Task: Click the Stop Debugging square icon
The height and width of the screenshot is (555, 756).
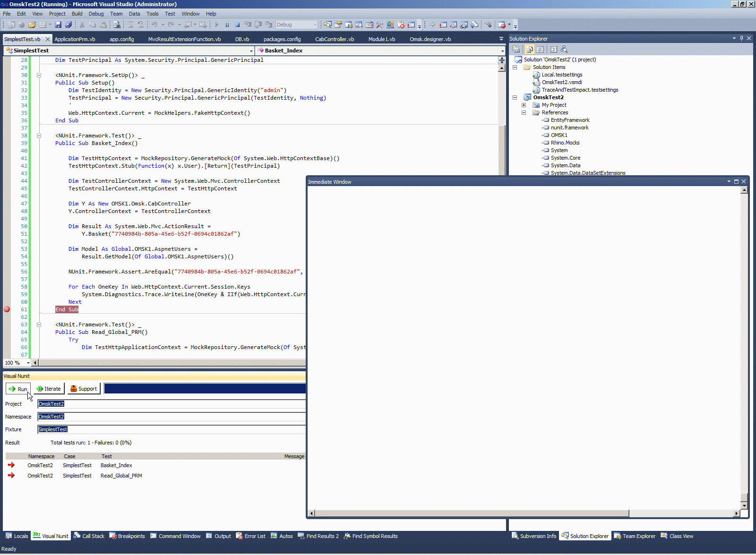Action: tap(238, 25)
